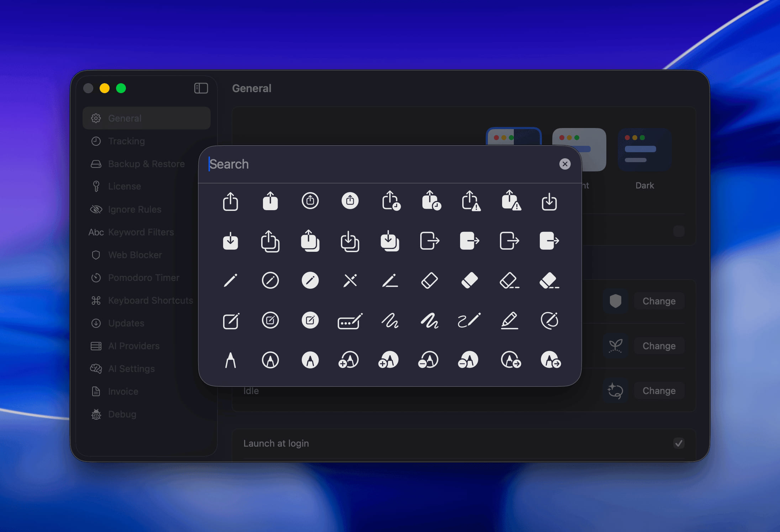The width and height of the screenshot is (780, 532).
Task: Pick the keyboard with pencil symbol
Action: pos(350,321)
